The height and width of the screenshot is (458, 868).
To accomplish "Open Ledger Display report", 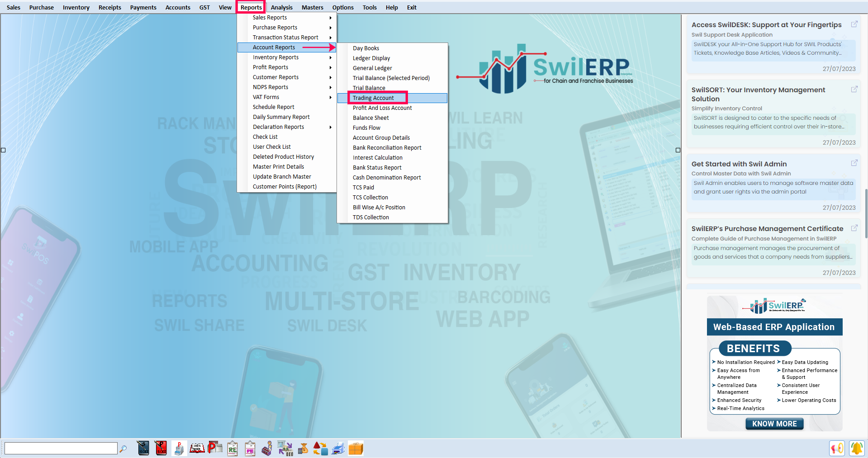I will click(392, 58).
